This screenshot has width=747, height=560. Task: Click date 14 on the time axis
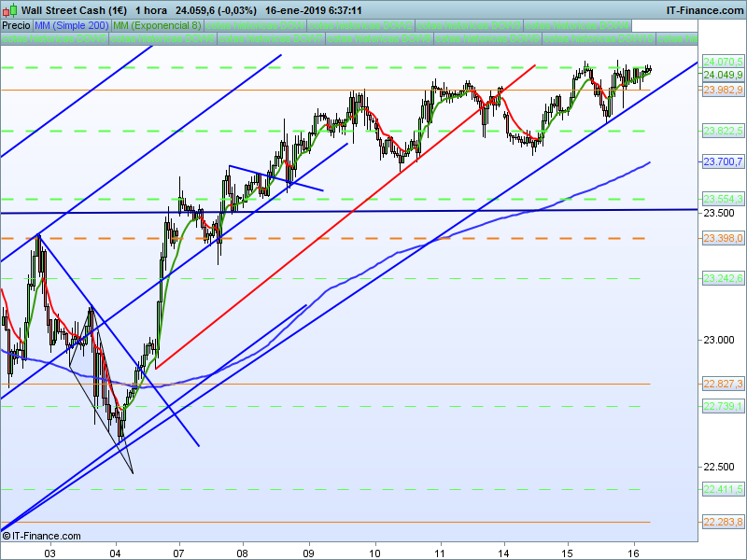pyautogui.click(x=503, y=553)
